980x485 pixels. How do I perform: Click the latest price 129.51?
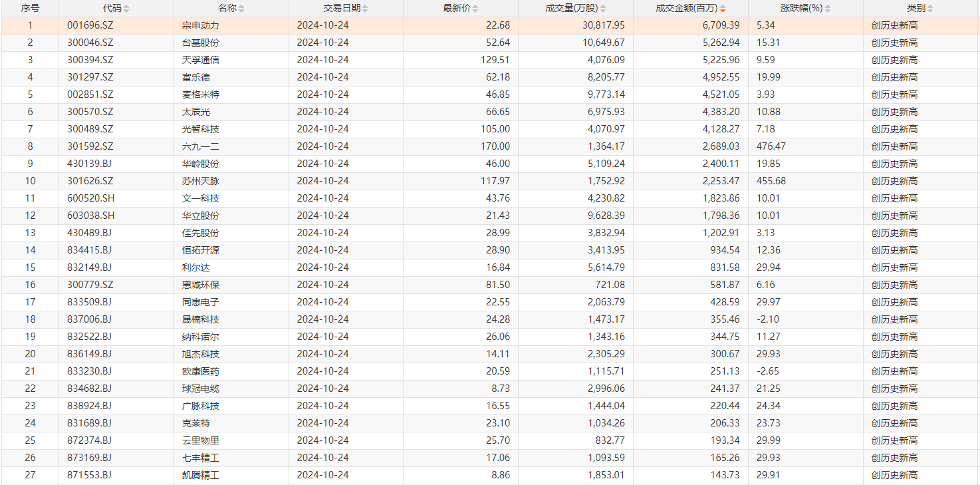(497, 60)
